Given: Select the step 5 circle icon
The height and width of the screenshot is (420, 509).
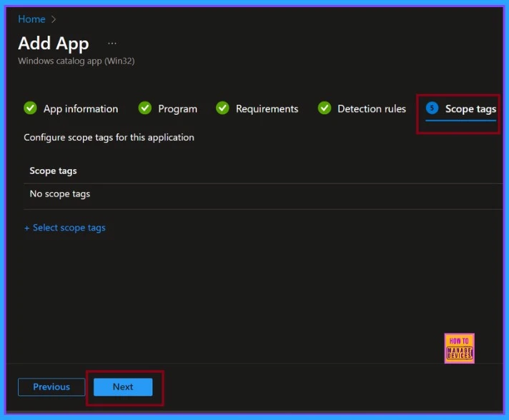Looking at the screenshot, I should click(x=432, y=108).
